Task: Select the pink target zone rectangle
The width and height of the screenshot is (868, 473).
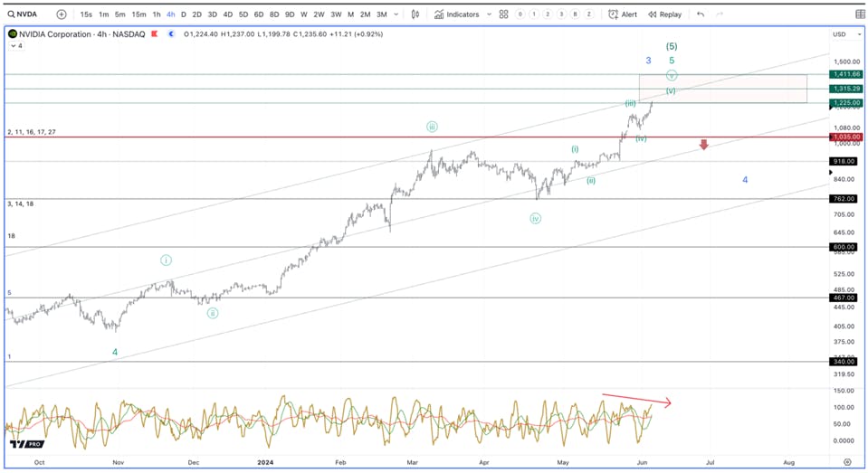Action: point(723,89)
